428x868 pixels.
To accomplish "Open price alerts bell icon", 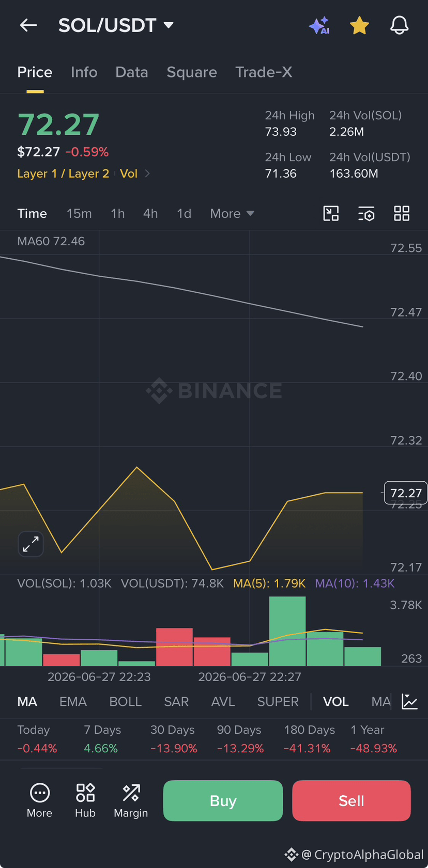I will point(399,25).
